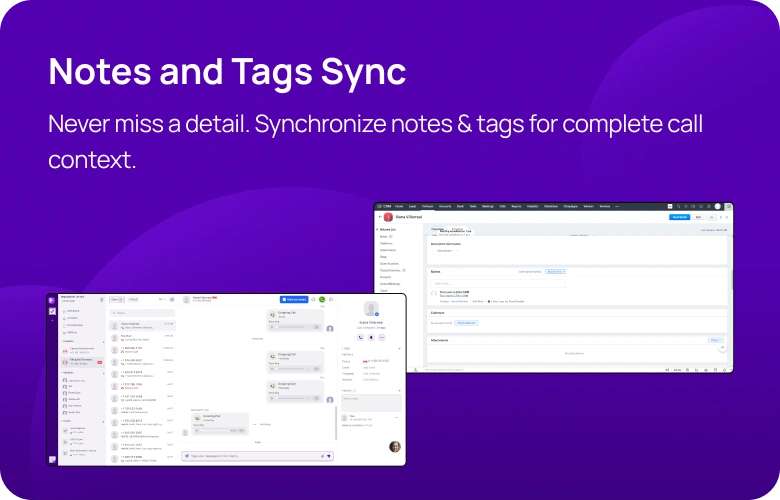The image size is (780, 500).
Task: Click the Attach button in Attachments section
Action: coord(715,340)
